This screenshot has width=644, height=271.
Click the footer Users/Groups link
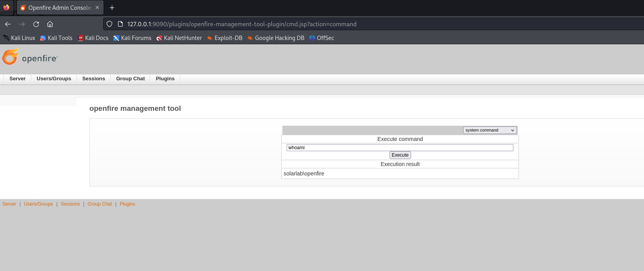tap(38, 204)
